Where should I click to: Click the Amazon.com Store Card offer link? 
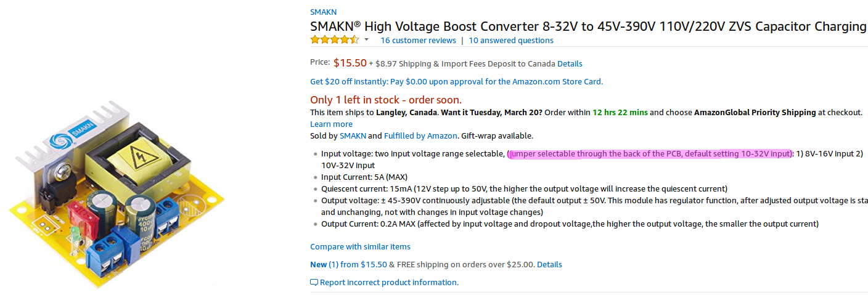coord(456,81)
